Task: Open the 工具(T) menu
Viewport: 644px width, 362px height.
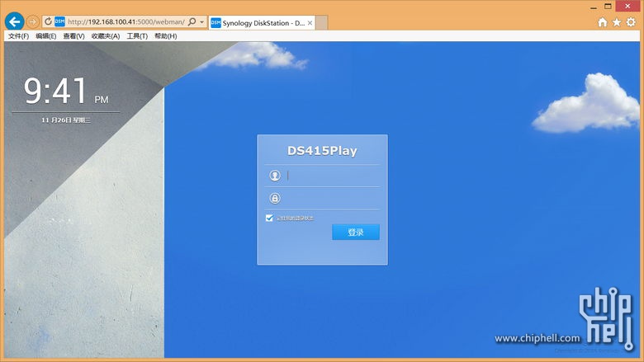Action: tap(137, 36)
